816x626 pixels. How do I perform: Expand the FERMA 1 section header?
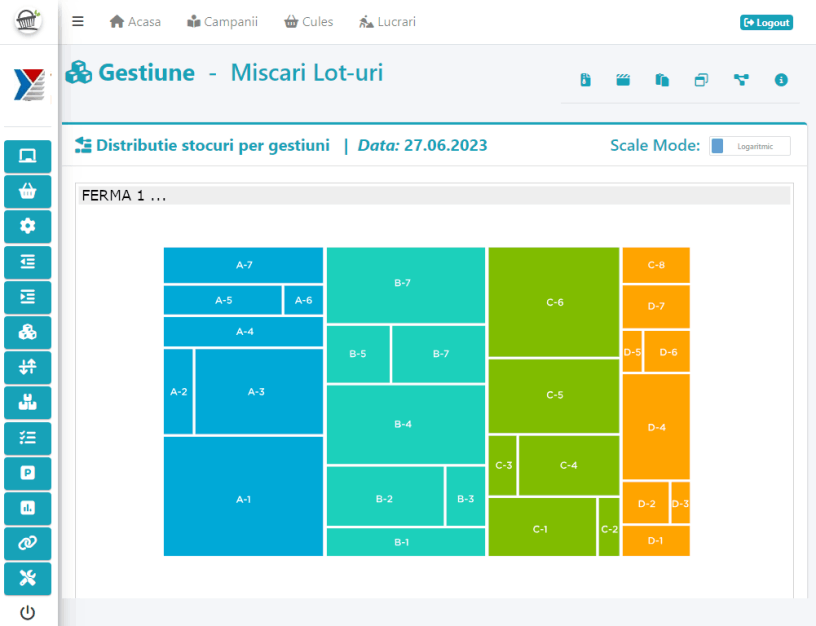pyautogui.click(x=434, y=195)
